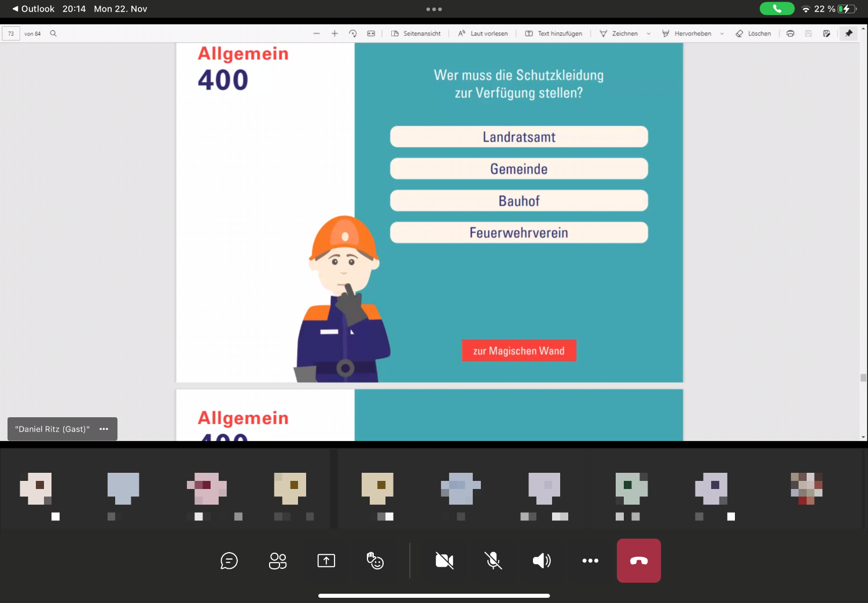This screenshot has width=868, height=603.
Task: Expand the Zeichnen dropdown arrow
Action: tap(649, 34)
